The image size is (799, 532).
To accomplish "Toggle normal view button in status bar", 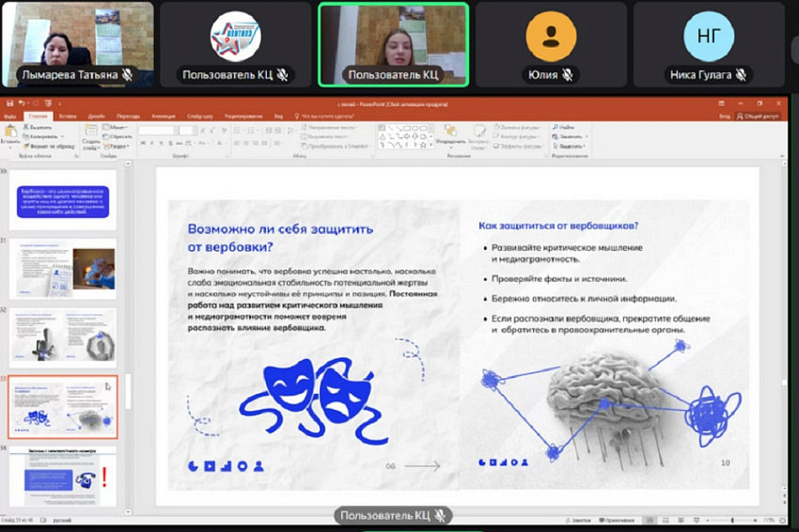I will [x=649, y=520].
